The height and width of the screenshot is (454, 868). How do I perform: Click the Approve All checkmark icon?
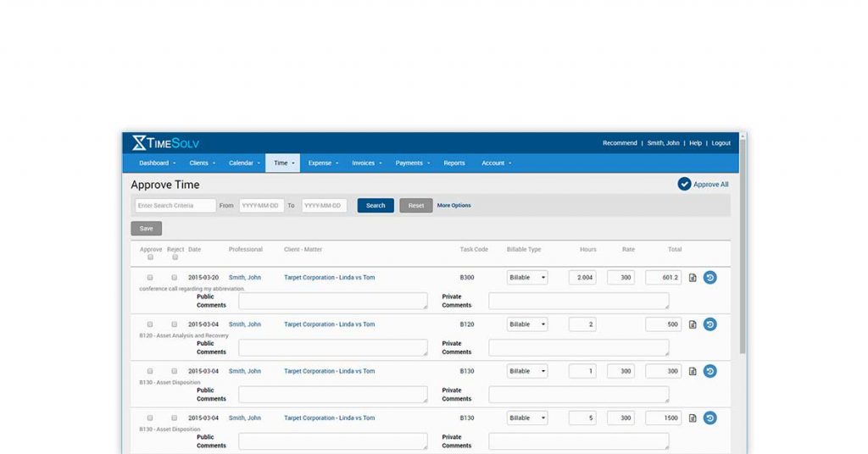684,184
